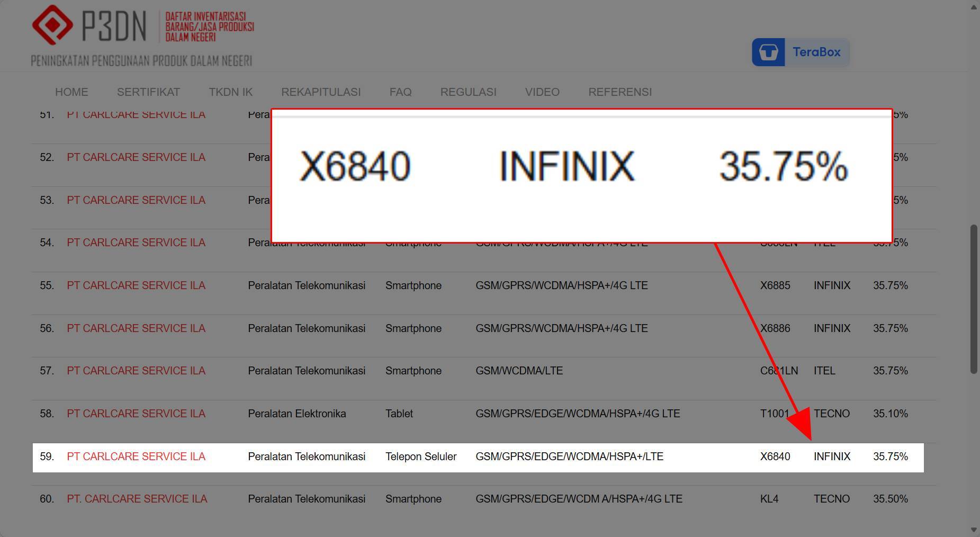Select model T1001 cell
This screenshot has width=980, height=537.
click(x=775, y=414)
